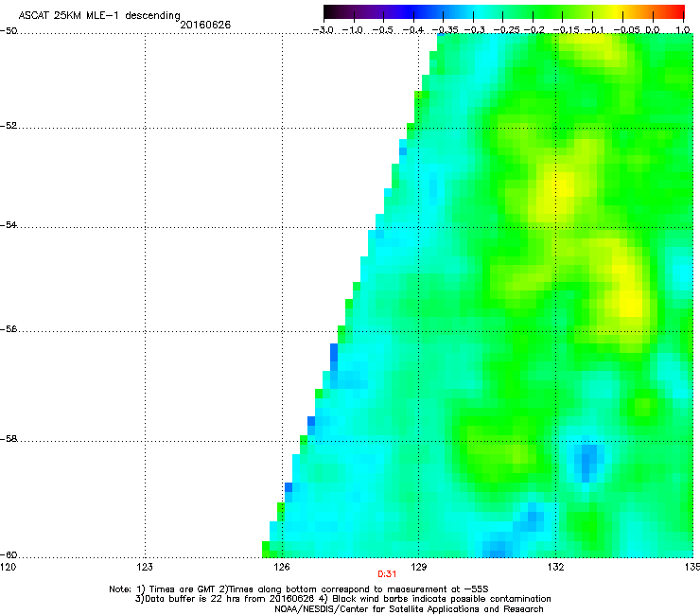Click the -54 latitude axis label
Screen dimensions: 700x615
9,224
